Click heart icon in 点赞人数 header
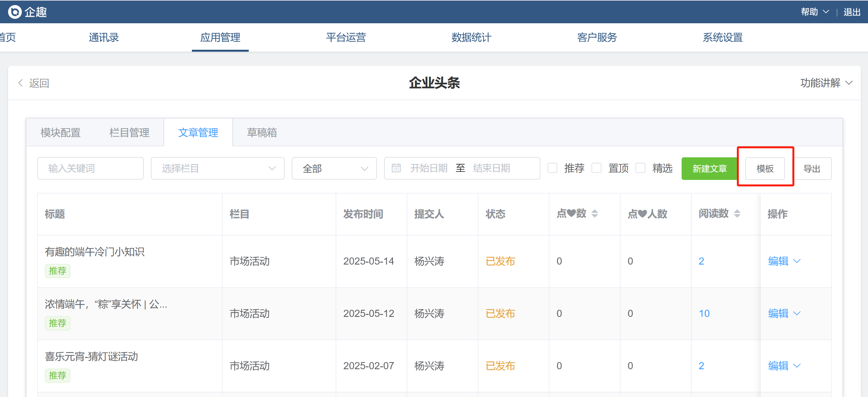Viewport: 868px width, 397px height. 642,213
